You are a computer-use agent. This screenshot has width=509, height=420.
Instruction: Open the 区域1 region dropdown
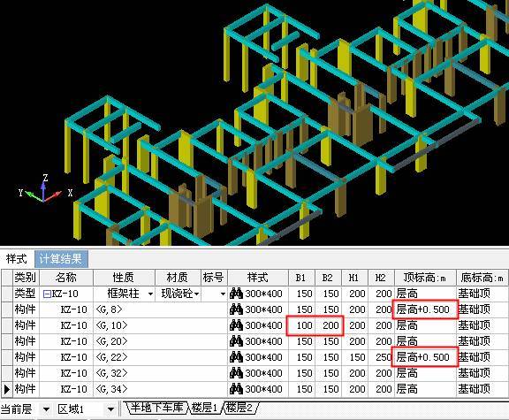110,409
